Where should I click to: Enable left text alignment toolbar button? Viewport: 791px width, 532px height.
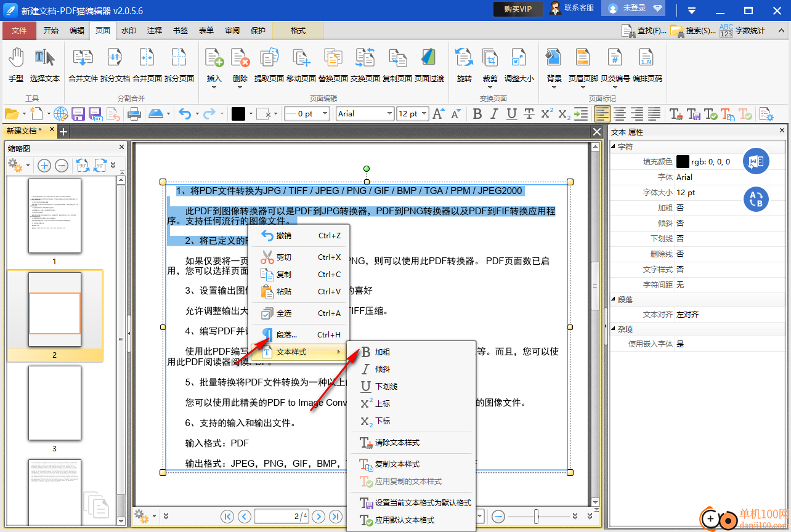(x=602, y=114)
